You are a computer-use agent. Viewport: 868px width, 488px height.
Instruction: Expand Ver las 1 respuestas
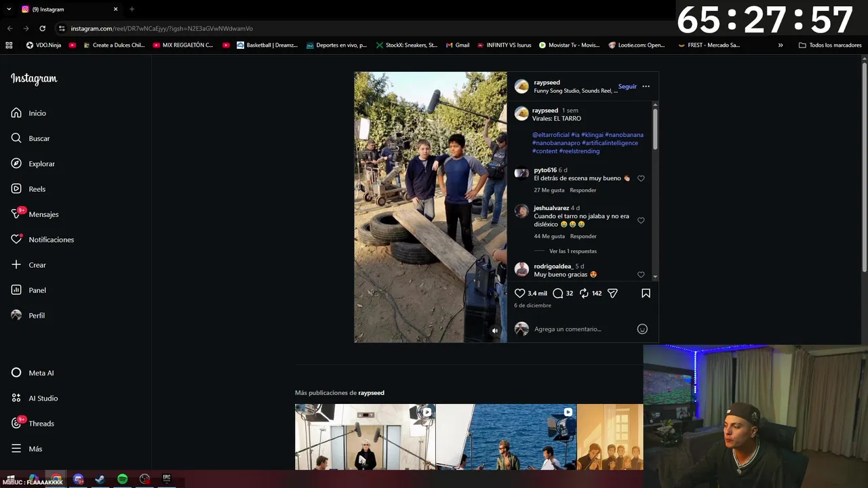tap(573, 251)
